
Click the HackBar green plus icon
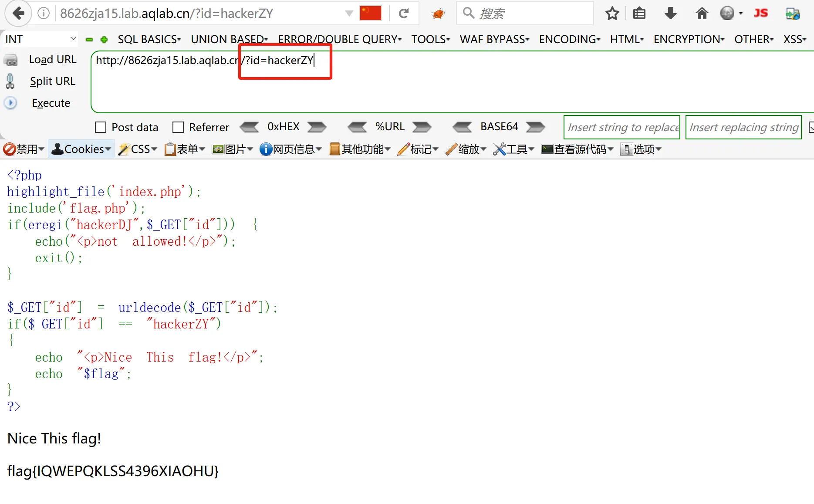pos(104,40)
